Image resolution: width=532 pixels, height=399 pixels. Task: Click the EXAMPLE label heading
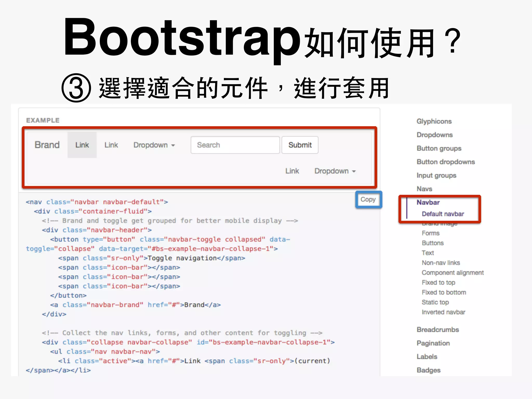coord(43,120)
